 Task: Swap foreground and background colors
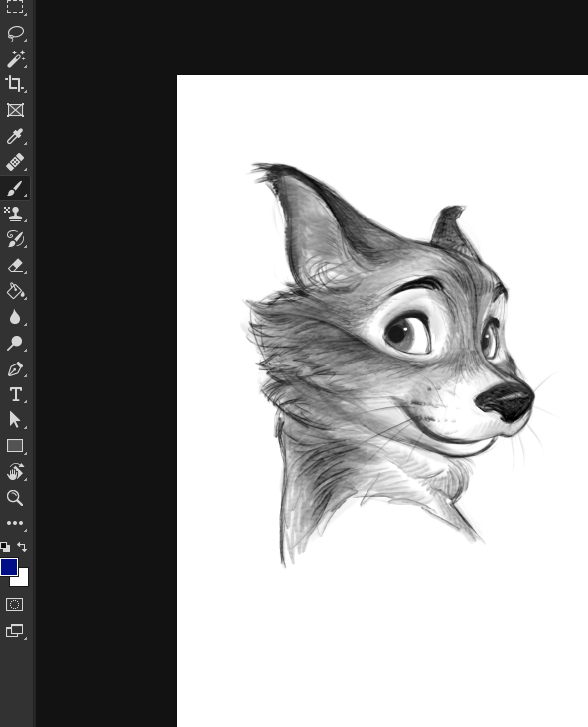22,547
